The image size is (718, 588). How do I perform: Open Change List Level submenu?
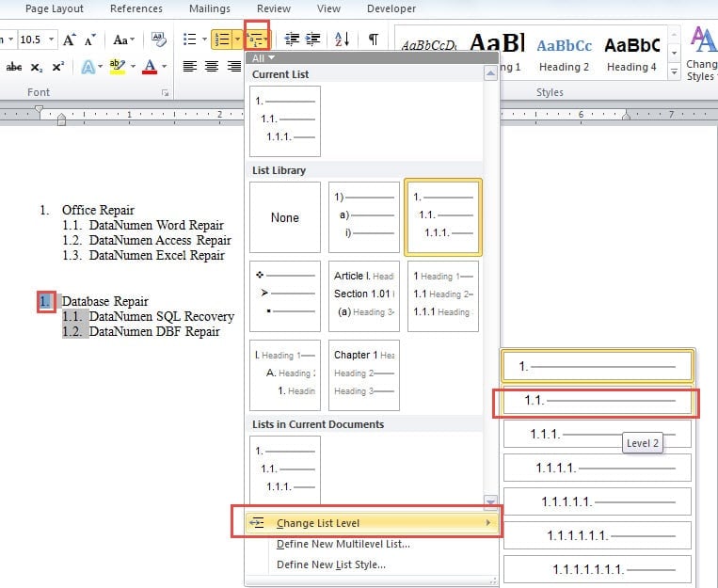click(x=373, y=523)
